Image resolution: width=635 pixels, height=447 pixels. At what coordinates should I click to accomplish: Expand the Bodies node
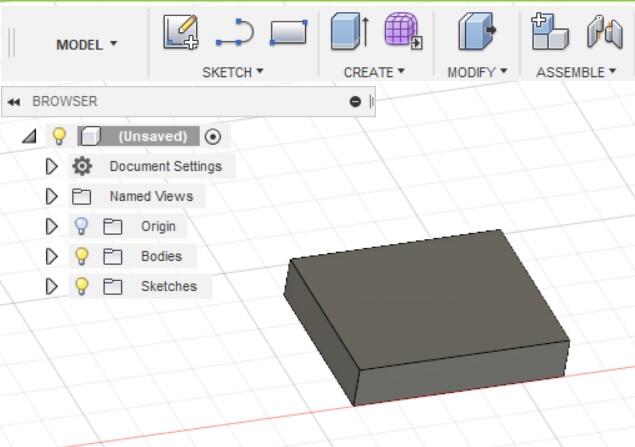51,256
